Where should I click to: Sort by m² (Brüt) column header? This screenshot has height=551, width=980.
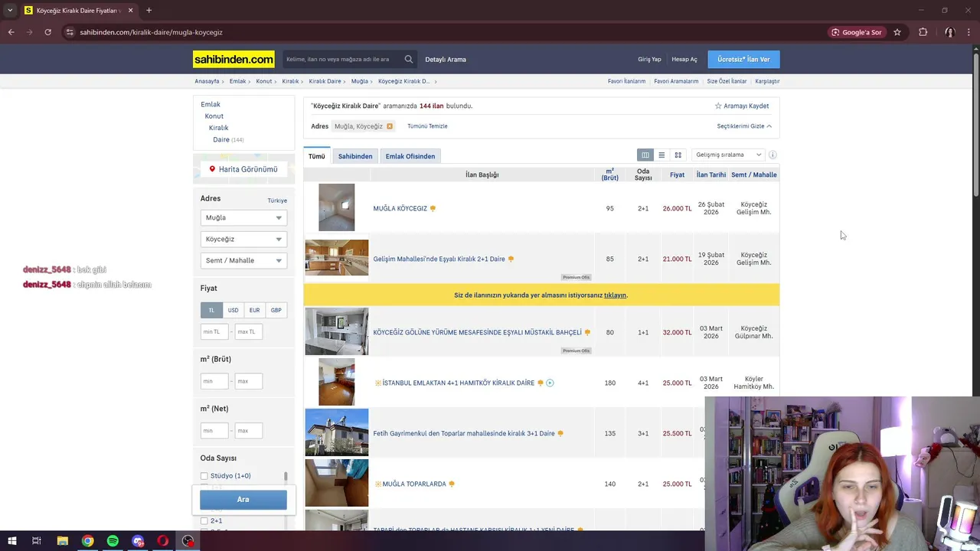(610, 174)
